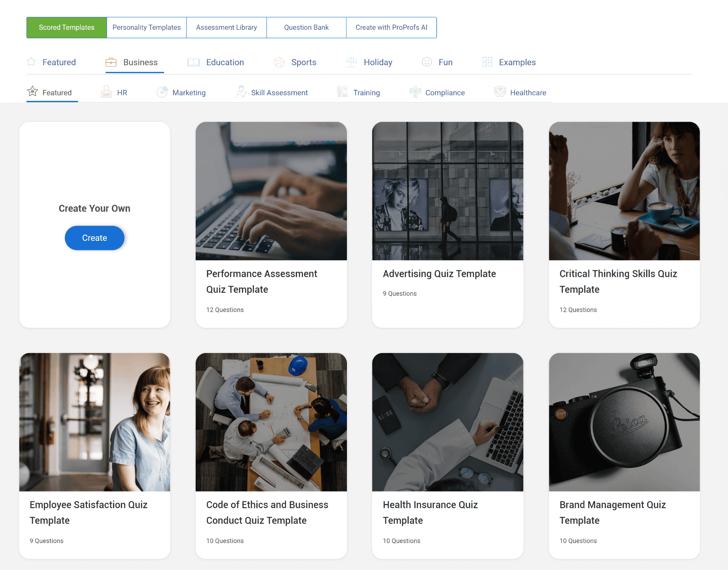Open the Assessment Library tab

(x=226, y=27)
